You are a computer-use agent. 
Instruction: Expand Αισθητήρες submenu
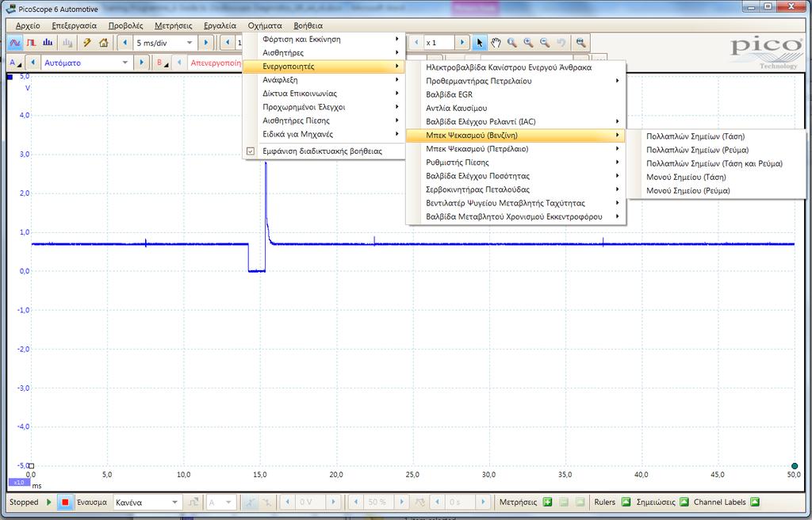[324, 53]
